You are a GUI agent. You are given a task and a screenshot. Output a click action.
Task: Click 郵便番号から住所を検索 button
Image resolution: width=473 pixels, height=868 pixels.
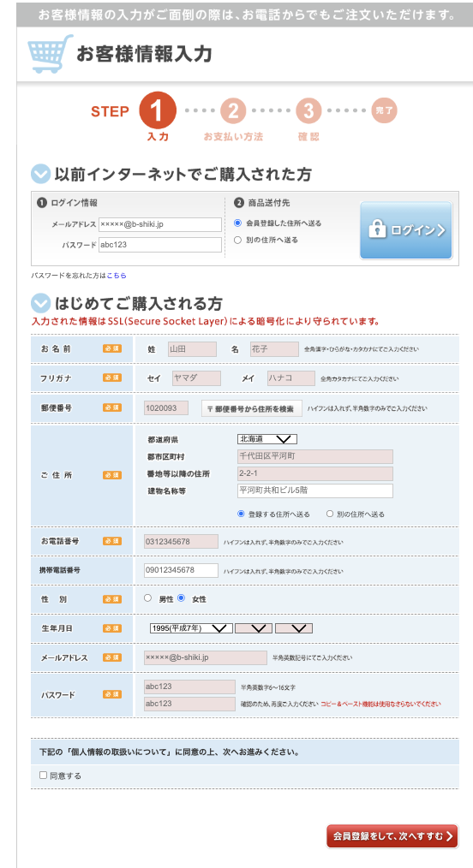[x=251, y=408]
